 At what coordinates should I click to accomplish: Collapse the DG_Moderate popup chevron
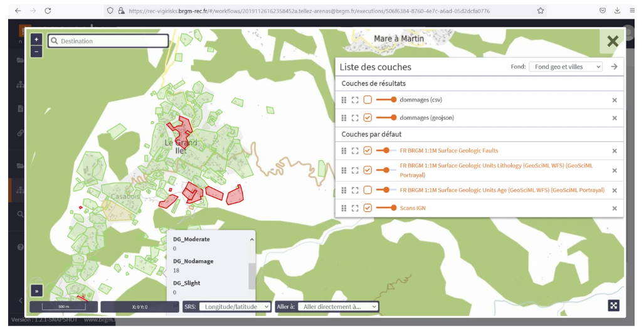tap(251, 240)
